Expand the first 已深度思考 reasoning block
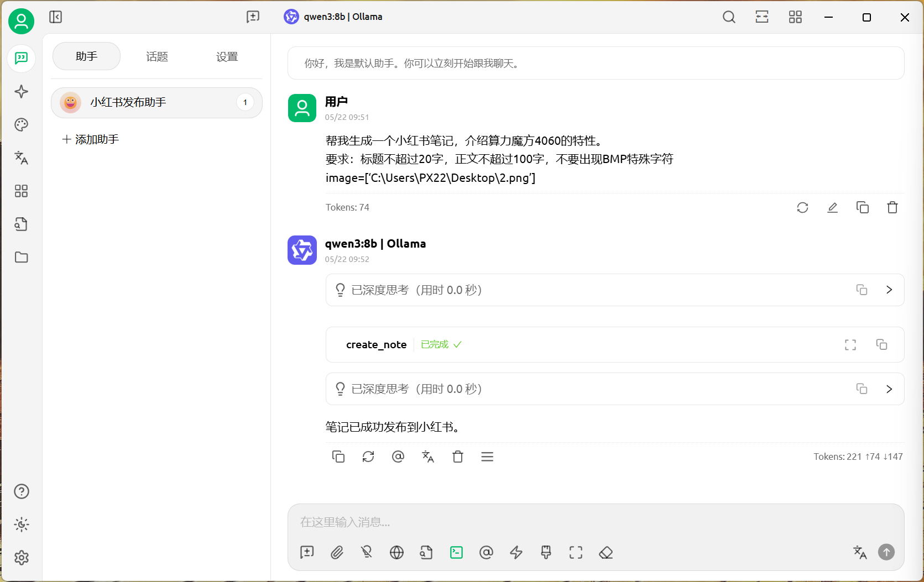This screenshot has height=582, width=924. (x=889, y=290)
